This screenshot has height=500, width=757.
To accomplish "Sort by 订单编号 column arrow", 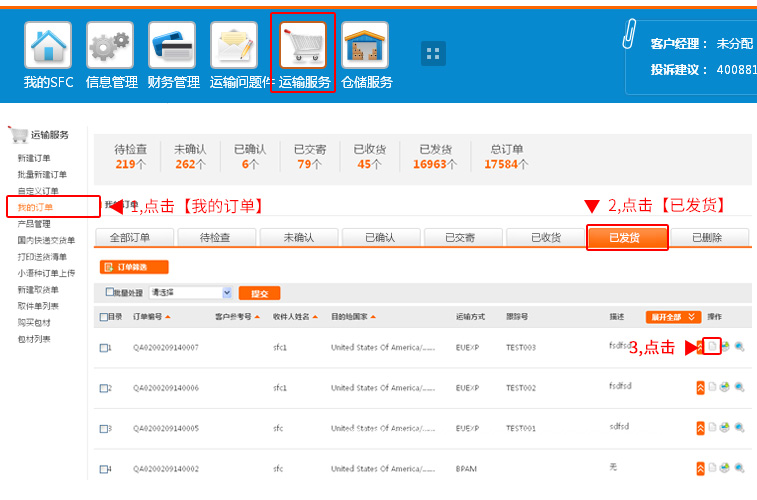I will pyautogui.click(x=168, y=317).
